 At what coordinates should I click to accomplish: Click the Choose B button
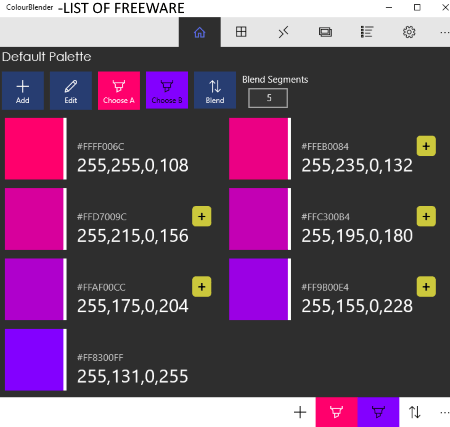tap(167, 90)
